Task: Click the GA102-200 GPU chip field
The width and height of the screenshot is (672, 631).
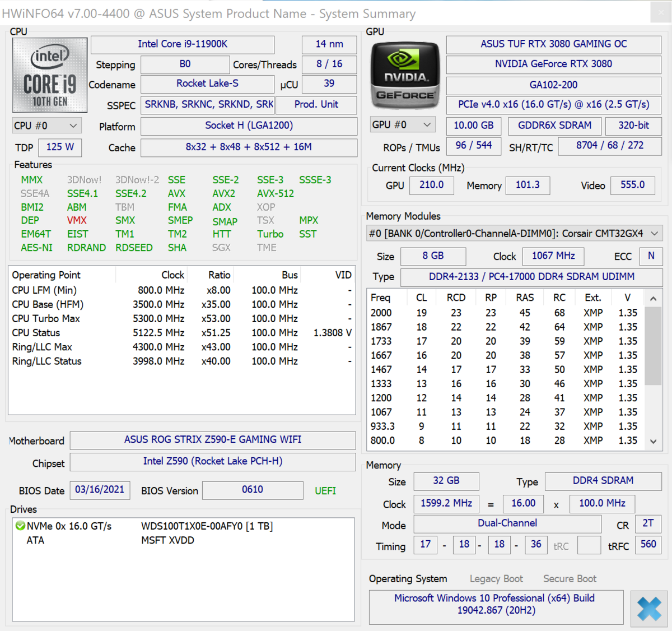Action: tap(554, 85)
